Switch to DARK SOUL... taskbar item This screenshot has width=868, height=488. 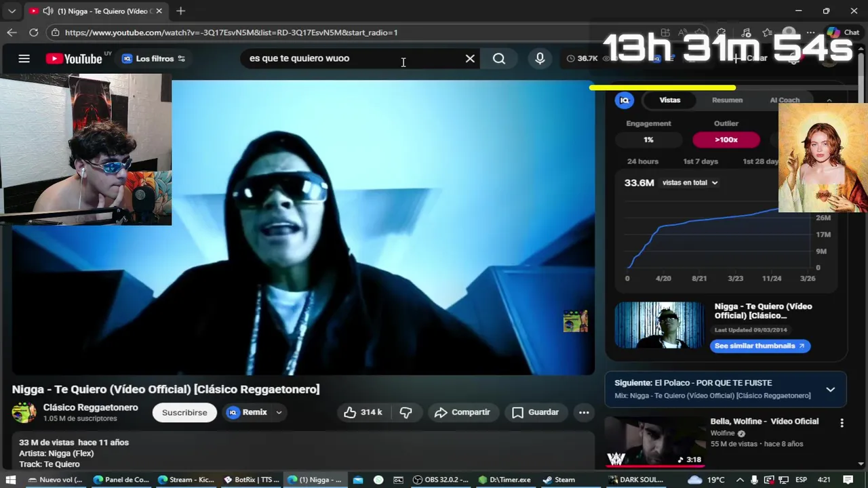pyautogui.click(x=636, y=480)
